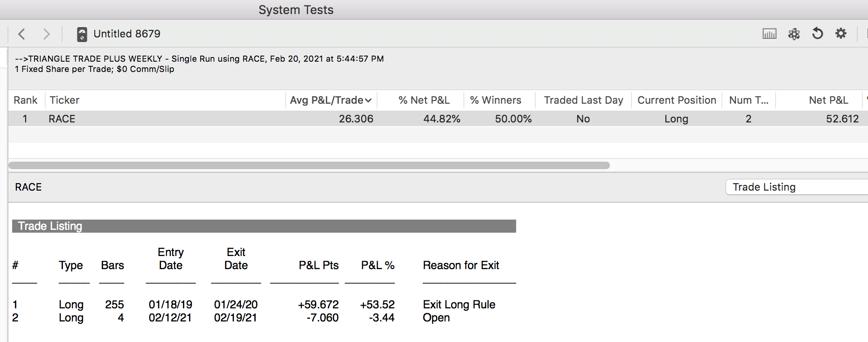Sort by Avg P&L/Trade column header
The image size is (868, 342).
331,100
